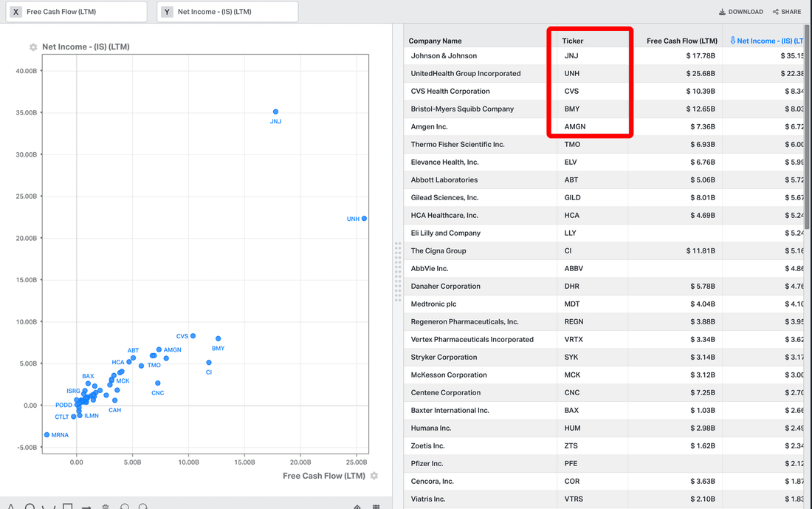812x509 pixels.
Task: Click the Share button
Action: point(787,11)
